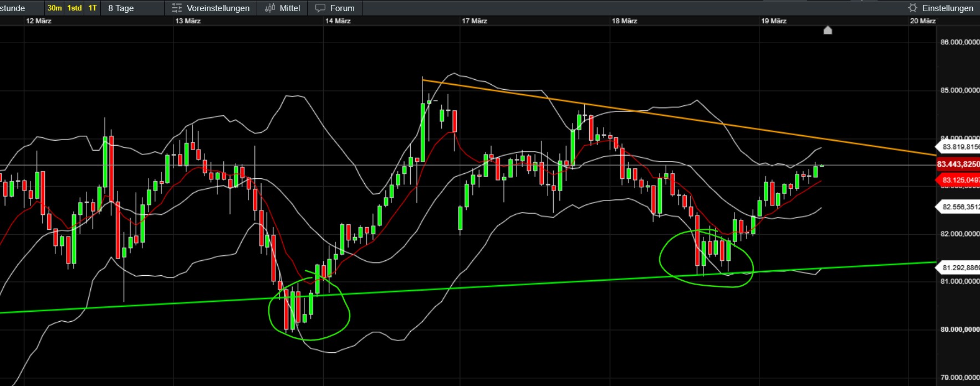Screen dimensions: 980x386
Task: Click the 17 März date label
Action: point(474,21)
